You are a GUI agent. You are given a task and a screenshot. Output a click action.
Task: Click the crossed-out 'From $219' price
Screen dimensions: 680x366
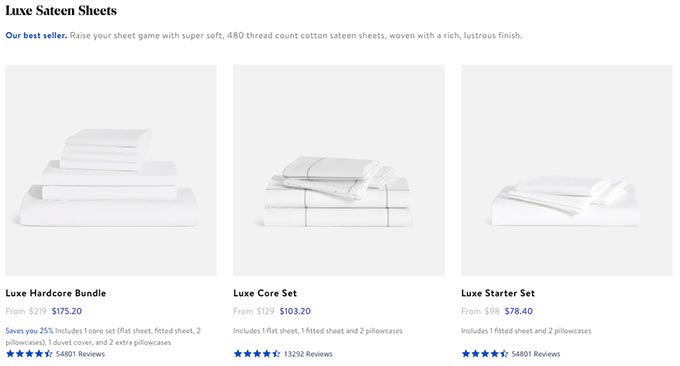(x=26, y=311)
